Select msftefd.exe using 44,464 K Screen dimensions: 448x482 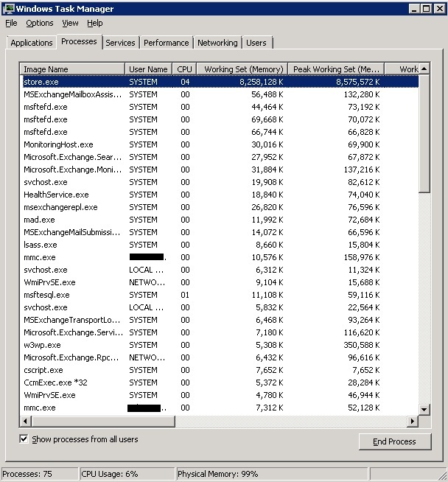click(220, 107)
